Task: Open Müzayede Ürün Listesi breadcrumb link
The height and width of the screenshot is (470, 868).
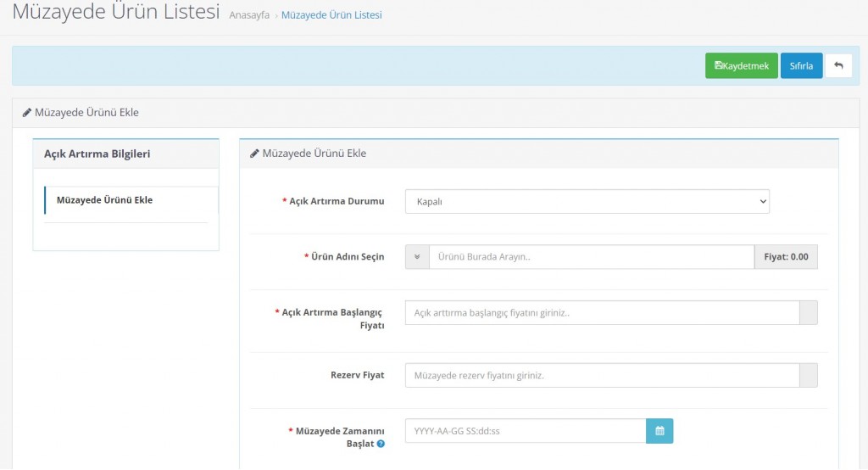Action: pyautogui.click(x=331, y=15)
